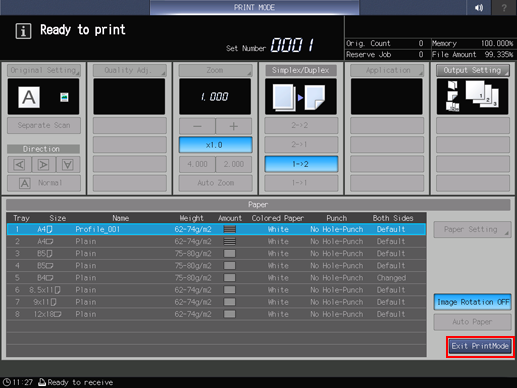Image resolution: width=517 pixels, height=388 pixels.
Task: Click the Both Sides column header
Action: (393, 218)
